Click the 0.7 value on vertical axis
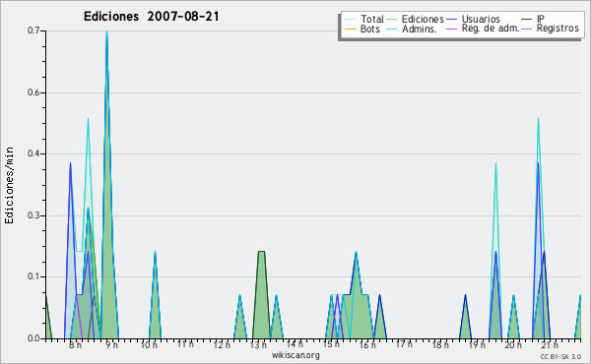Image resolution: width=591 pixels, height=364 pixels. click(x=33, y=30)
